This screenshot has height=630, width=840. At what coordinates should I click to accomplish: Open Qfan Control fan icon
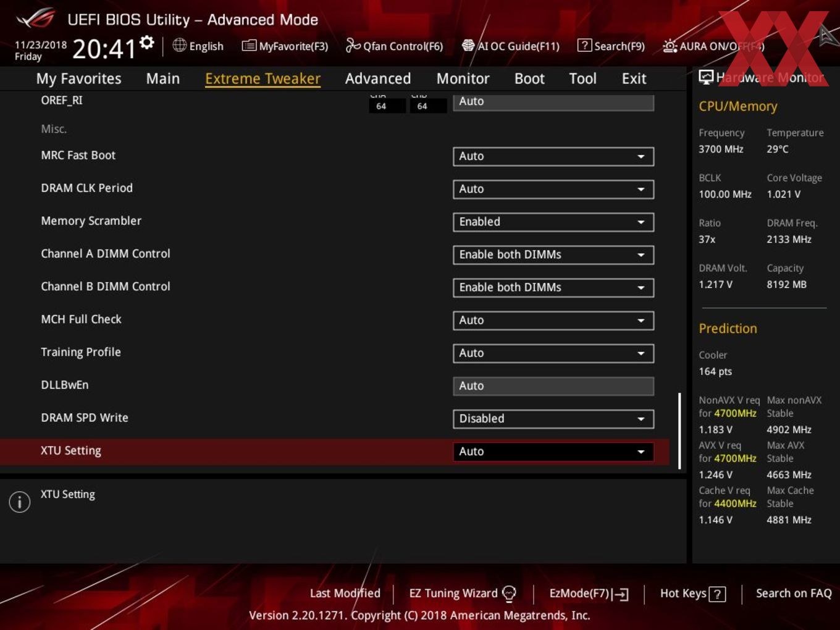pos(353,45)
